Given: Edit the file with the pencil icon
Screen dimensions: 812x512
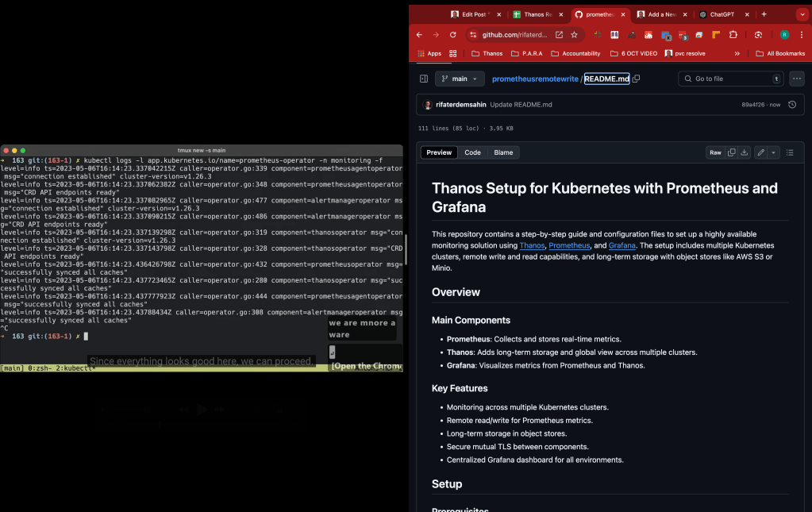Looking at the screenshot, I should [760, 152].
